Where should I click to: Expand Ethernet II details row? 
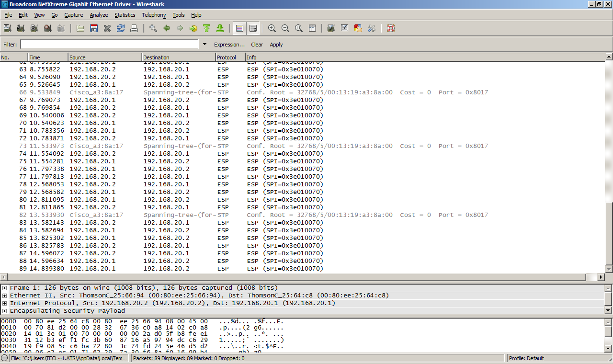pyautogui.click(x=4, y=296)
